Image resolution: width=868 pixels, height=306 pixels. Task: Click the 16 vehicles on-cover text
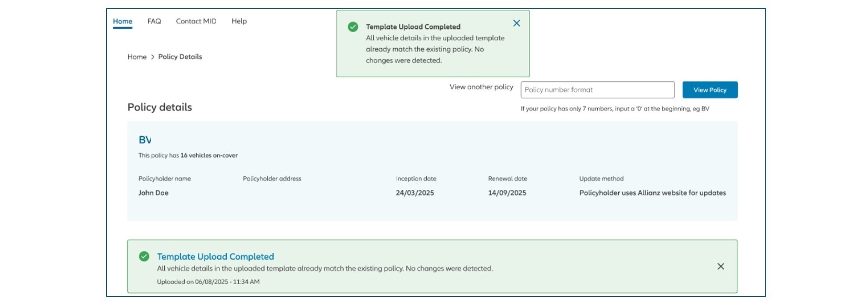coord(209,155)
